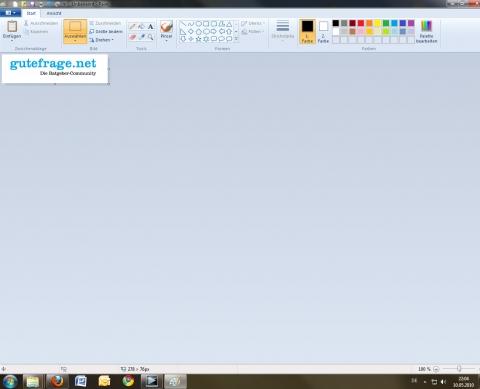480x389 pixels.
Task: Switch to the Ansicht ribbon tab
Action: (x=54, y=13)
